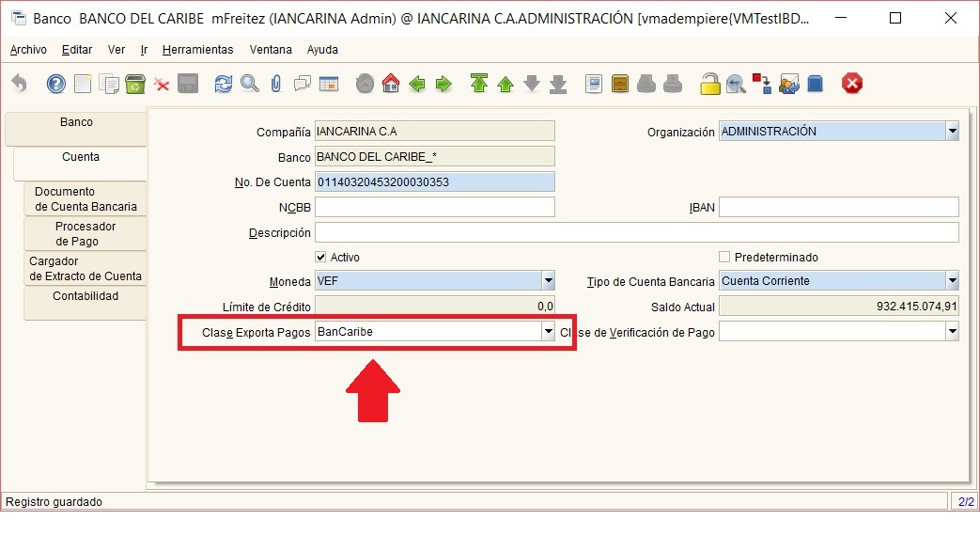
Task: Open the Archivo menu
Action: tap(28, 50)
